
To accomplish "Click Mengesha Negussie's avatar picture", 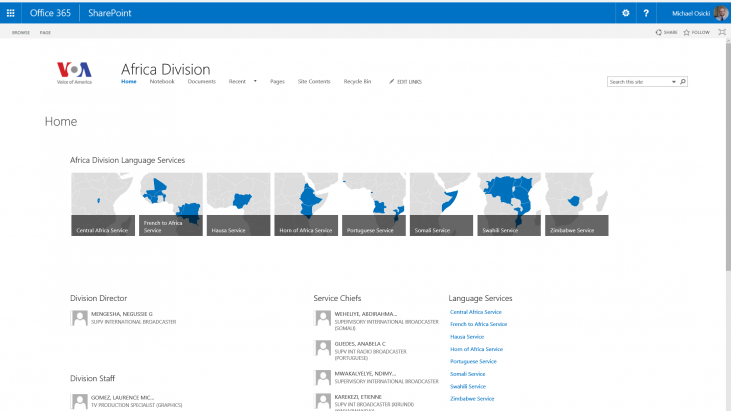I will point(80,318).
